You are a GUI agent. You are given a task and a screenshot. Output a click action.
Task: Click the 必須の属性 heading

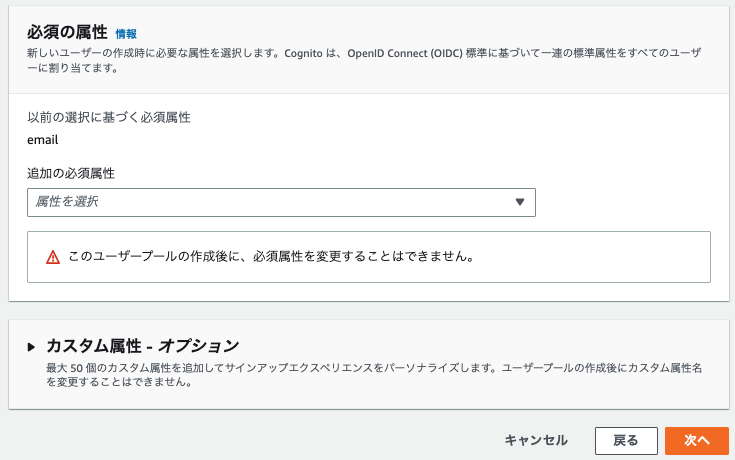click(67, 32)
